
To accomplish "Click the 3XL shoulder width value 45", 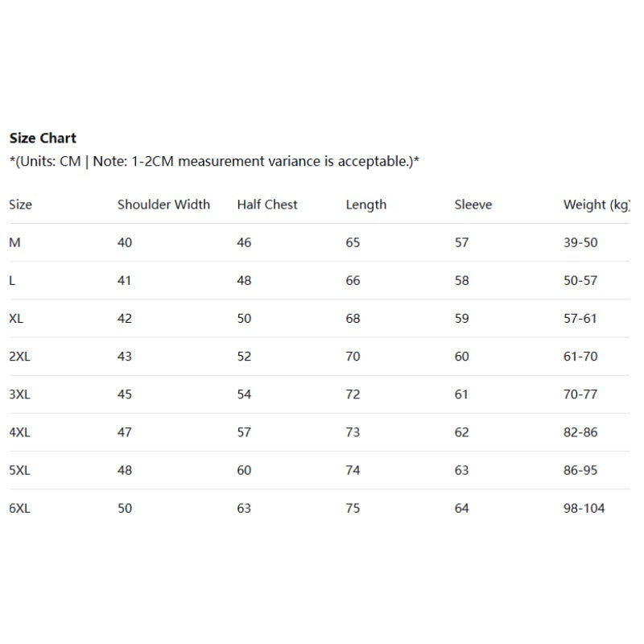I will (125, 394).
